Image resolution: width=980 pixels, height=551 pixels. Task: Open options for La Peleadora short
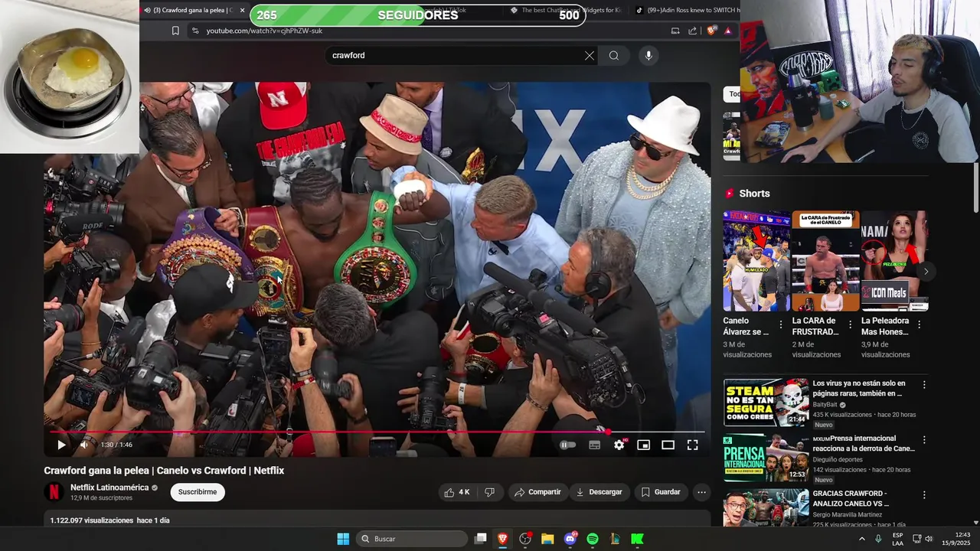point(919,324)
